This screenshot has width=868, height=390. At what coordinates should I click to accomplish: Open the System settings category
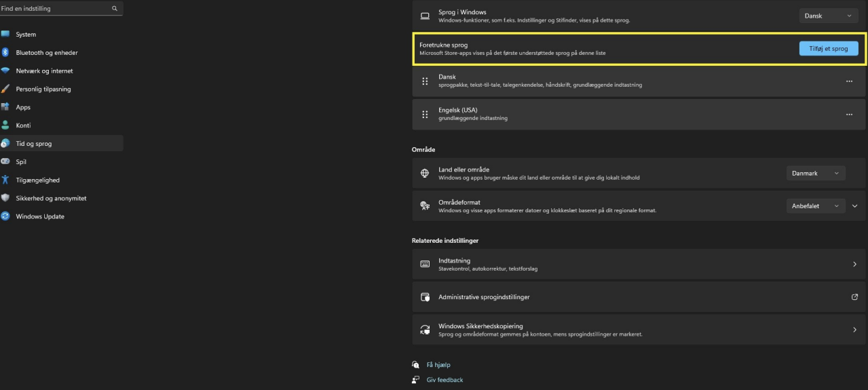(x=62, y=34)
